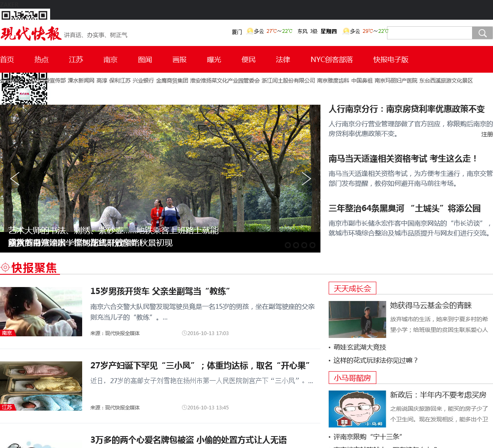This screenshot has width=493, height=448.
Task: Click classroom teacher thumbnail
Action: [357, 319]
